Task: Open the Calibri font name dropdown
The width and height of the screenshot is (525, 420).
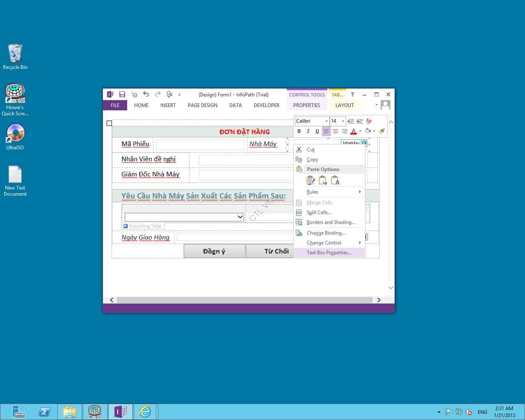Action: pos(326,121)
